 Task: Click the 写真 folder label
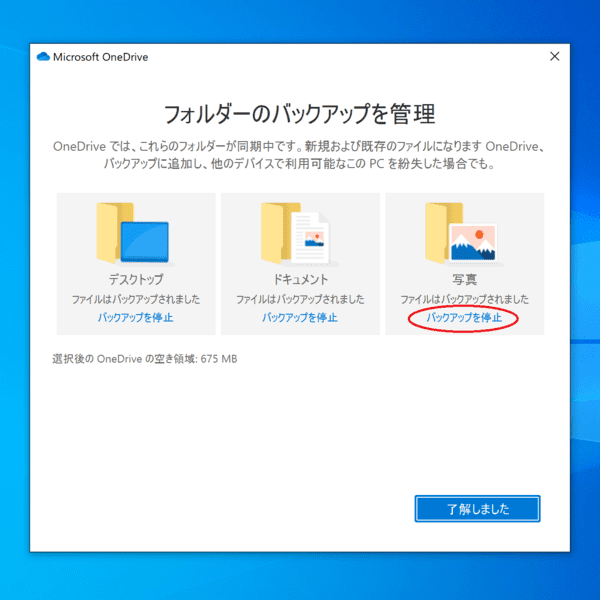pos(464,279)
